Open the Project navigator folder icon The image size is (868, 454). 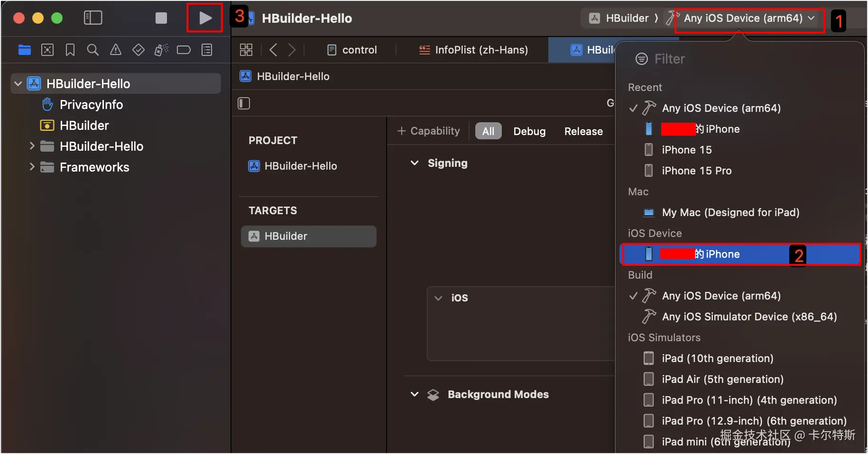coord(25,50)
